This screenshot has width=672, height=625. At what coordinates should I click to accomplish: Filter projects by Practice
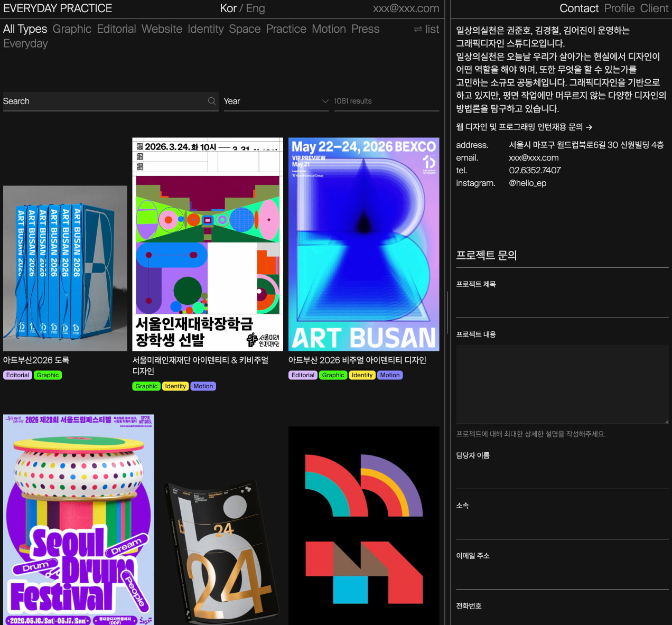(x=286, y=29)
